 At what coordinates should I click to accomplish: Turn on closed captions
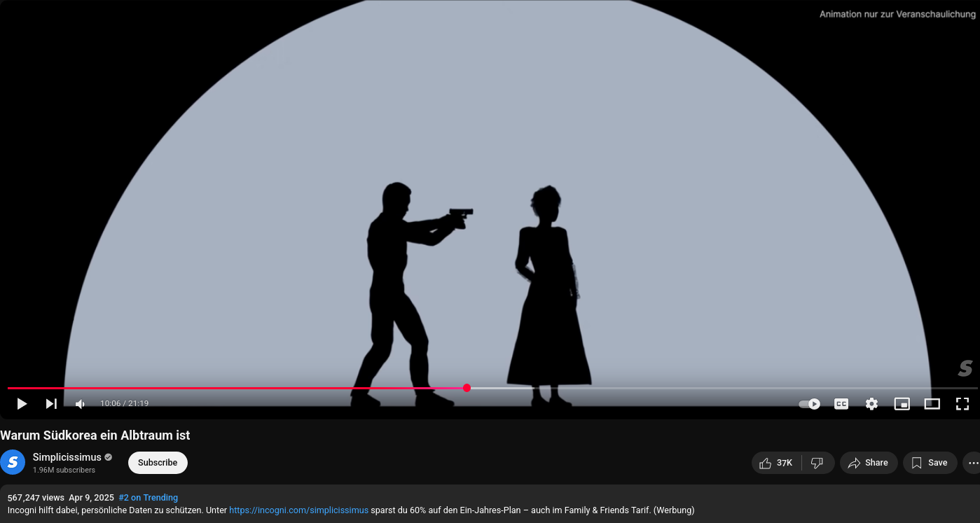(x=841, y=404)
